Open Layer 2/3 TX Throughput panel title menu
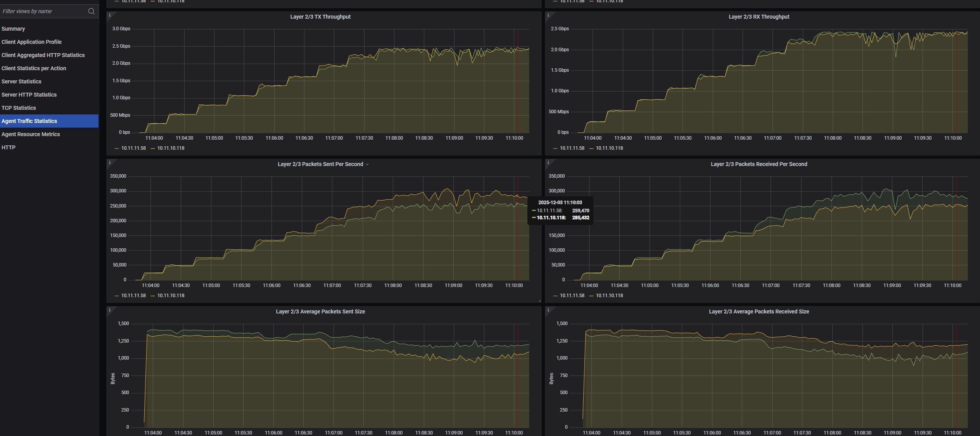 320,17
